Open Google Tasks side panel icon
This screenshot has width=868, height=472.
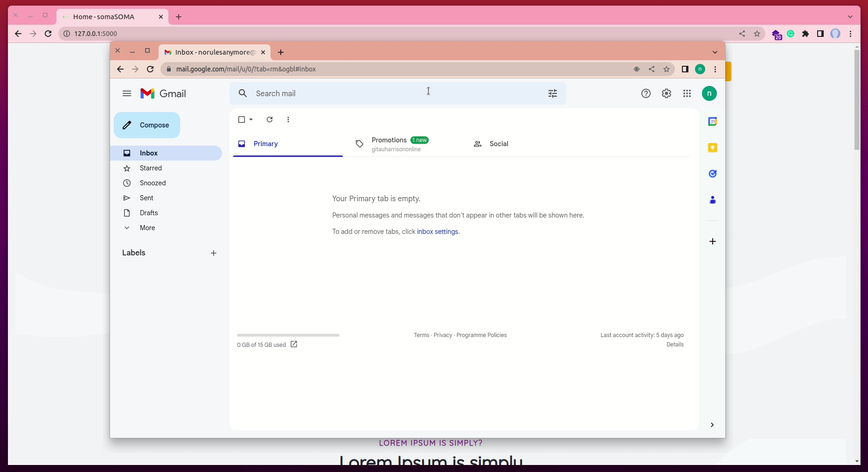tap(713, 174)
